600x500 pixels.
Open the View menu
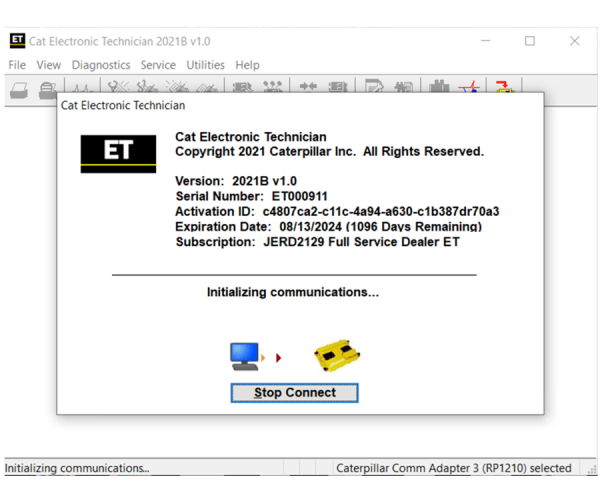[x=49, y=65]
